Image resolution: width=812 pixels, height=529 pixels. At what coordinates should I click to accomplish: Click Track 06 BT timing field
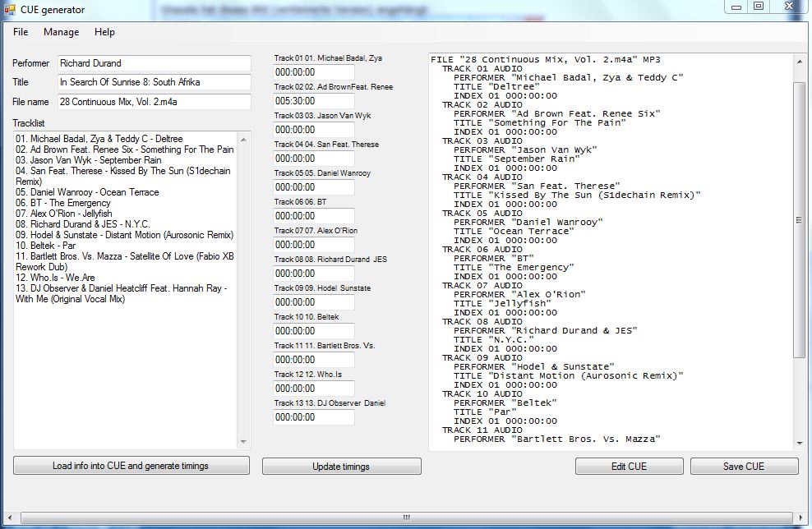coord(313,216)
